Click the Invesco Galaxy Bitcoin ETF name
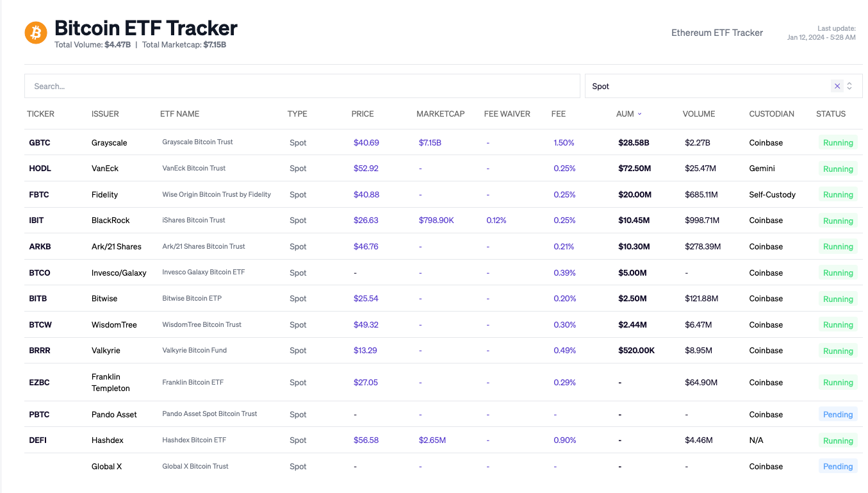 coord(204,272)
